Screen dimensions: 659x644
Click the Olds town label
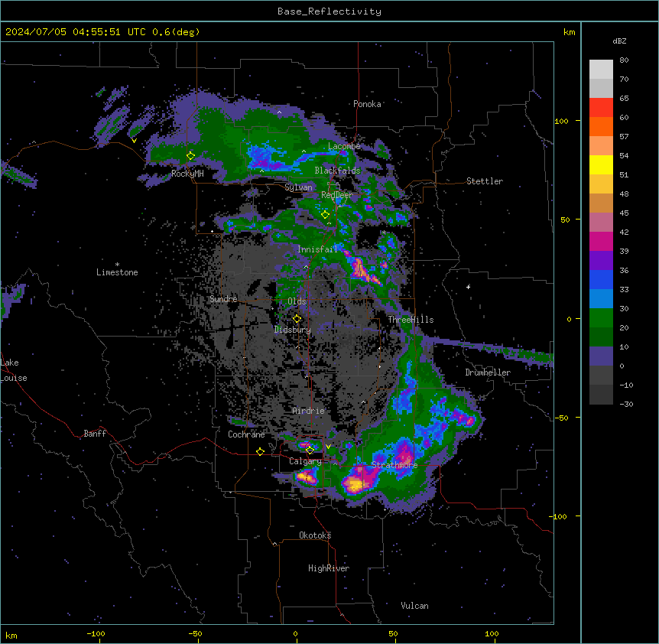[x=297, y=301]
